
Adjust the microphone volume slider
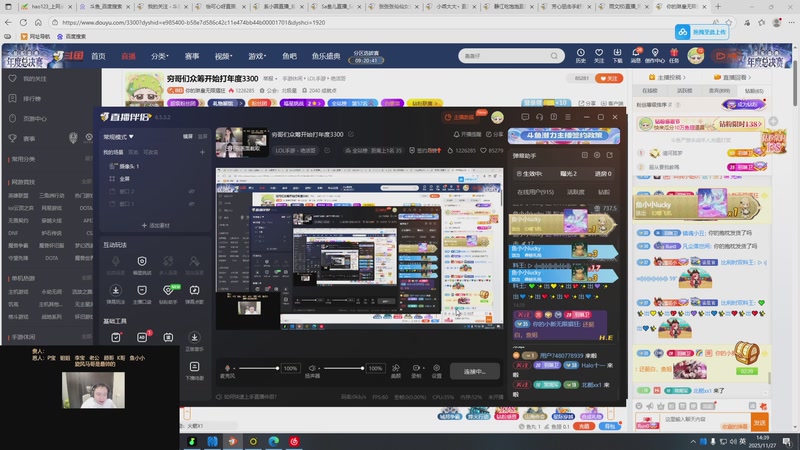pyautogui.click(x=259, y=368)
